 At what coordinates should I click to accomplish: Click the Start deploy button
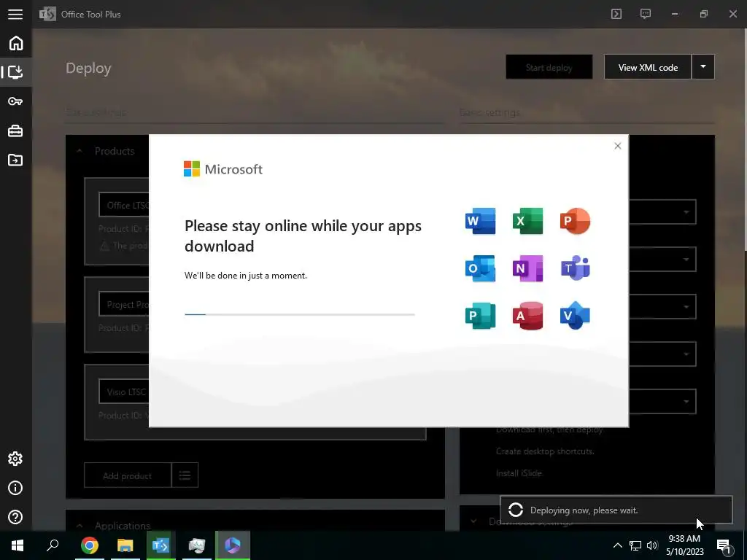[x=549, y=67]
